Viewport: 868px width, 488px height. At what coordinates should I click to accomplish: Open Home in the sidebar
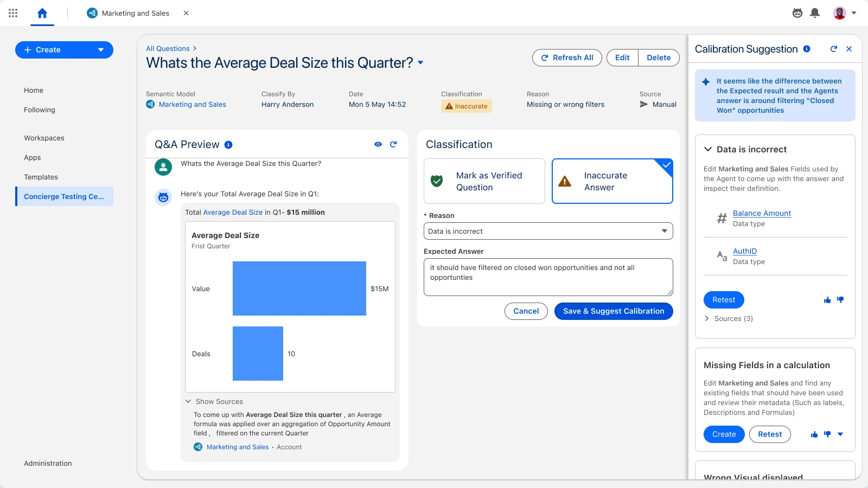click(x=34, y=91)
